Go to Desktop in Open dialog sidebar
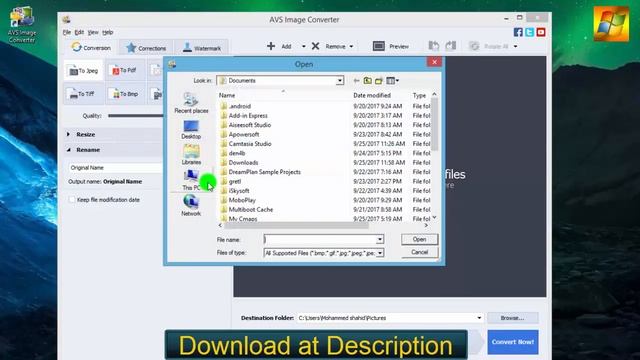 coord(191,129)
